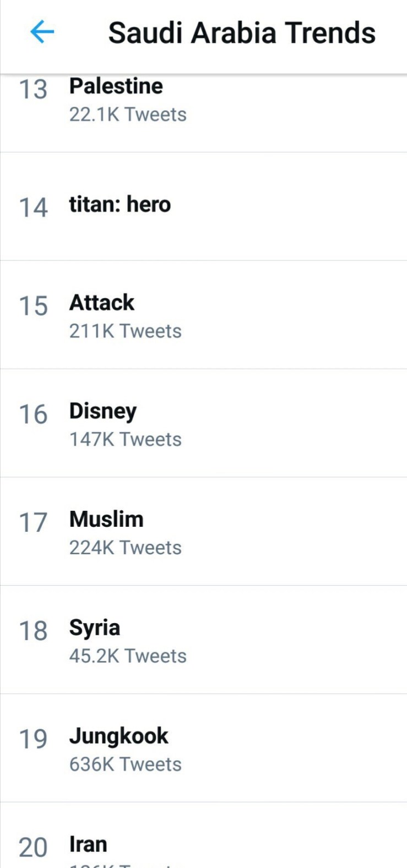This screenshot has width=407, height=868.
Task: Click the 224K Tweets count
Action: pyautogui.click(x=126, y=548)
